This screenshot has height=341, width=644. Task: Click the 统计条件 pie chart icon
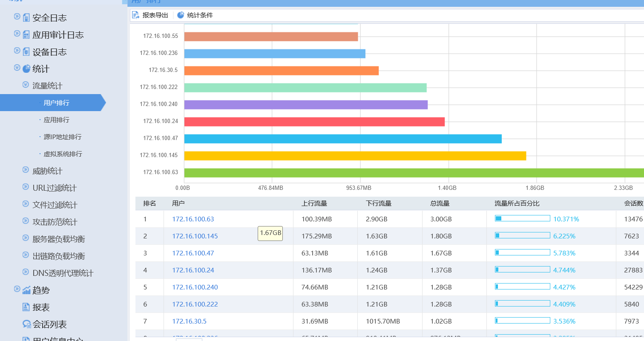181,15
